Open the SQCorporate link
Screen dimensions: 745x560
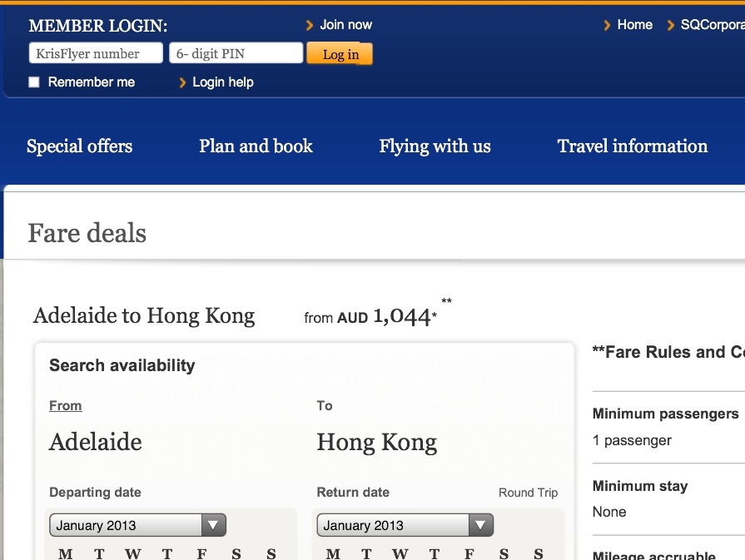coord(712,25)
